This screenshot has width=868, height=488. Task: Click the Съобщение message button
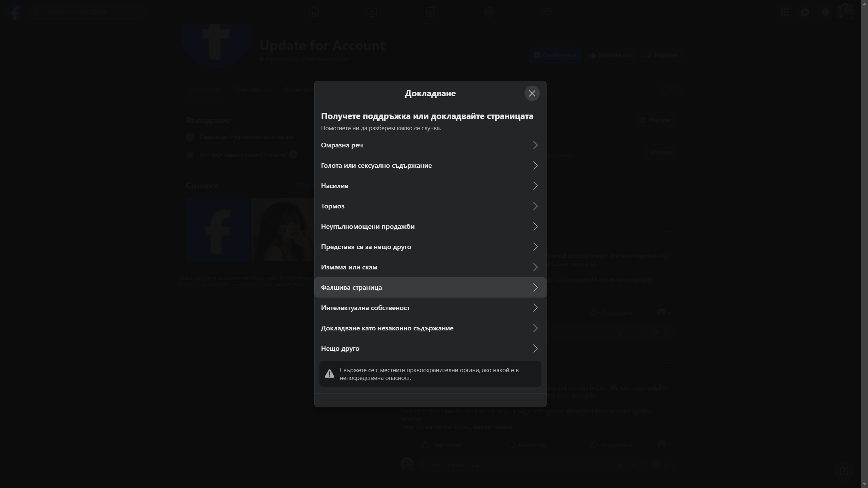pos(554,55)
